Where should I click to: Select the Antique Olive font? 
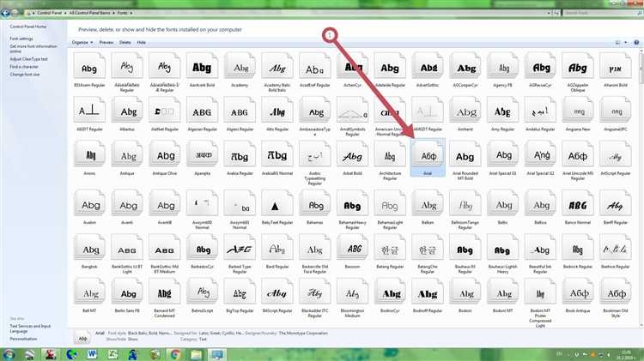coord(165,157)
